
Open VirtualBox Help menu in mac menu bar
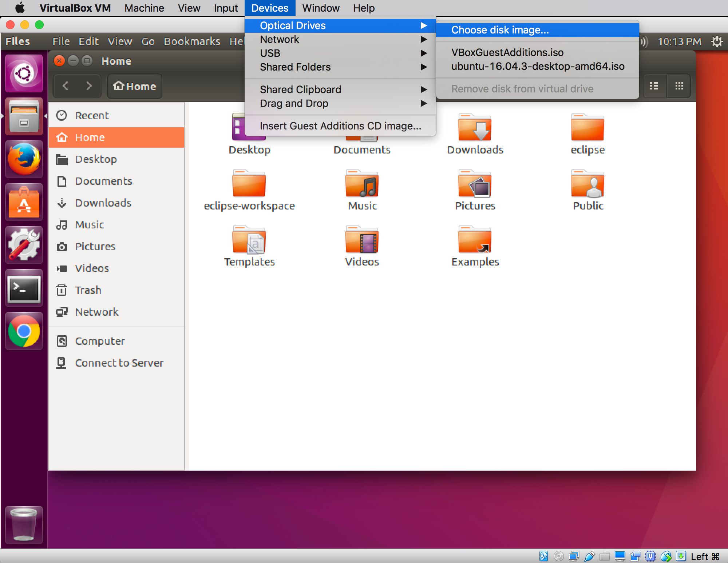tap(364, 8)
